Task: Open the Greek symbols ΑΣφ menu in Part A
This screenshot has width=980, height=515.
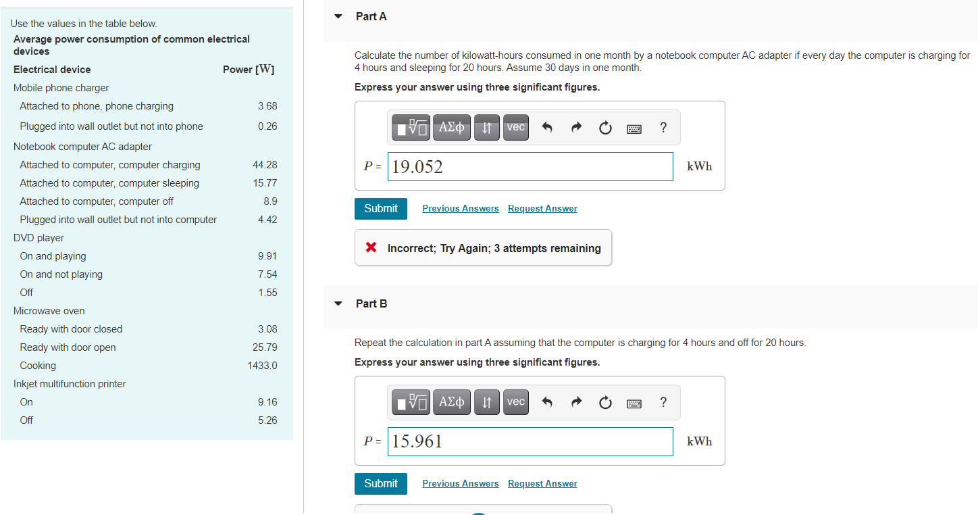Action: tap(452, 127)
